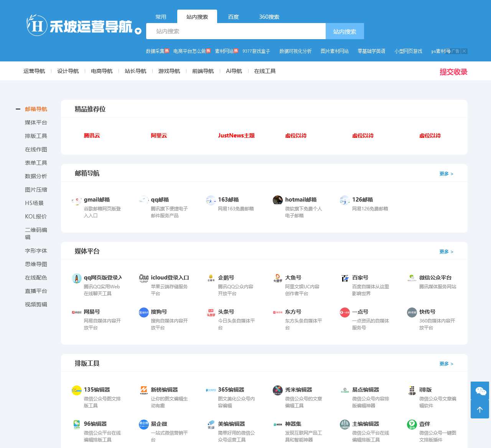Open the 数据采集 hot search link
The height and width of the screenshot is (448, 491).
[x=155, y=51]
